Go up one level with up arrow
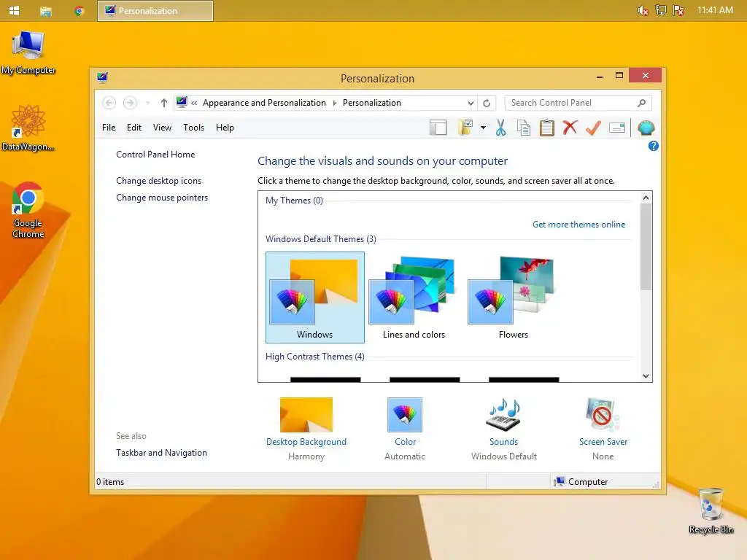The width and height of the screenshot is (747, 560). click(164, 103)
